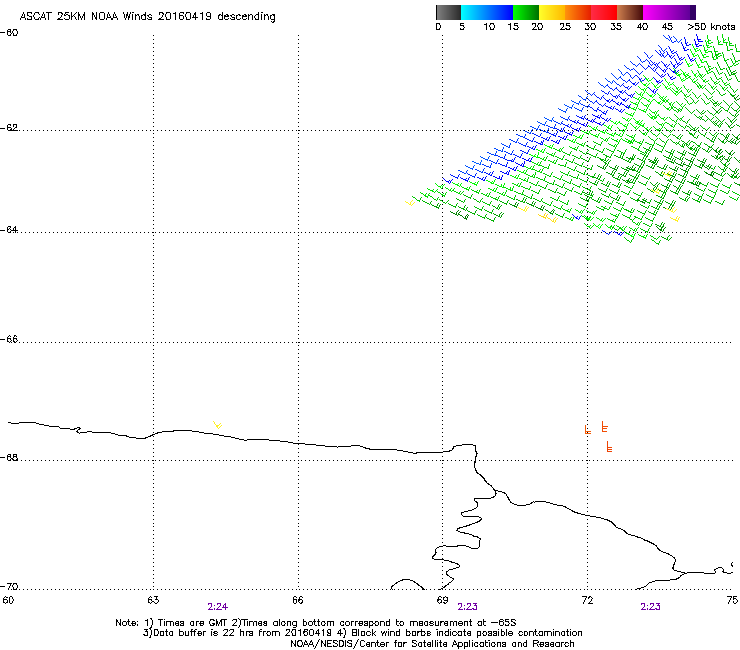Click the '>50 knots' legend label
Screen dimensions: 740x650
tap(711, 27)
